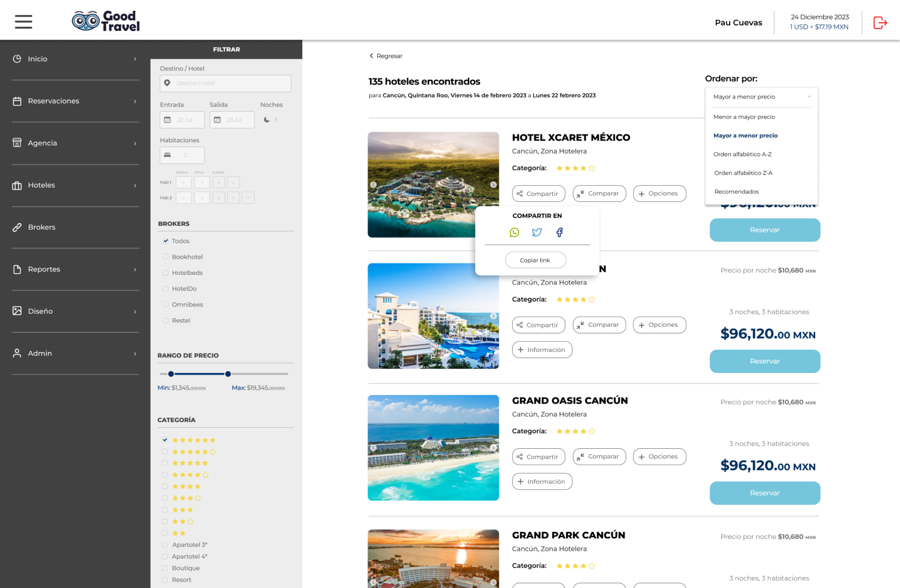
Task: Enable the Boutique category checkbox
Action: click(x=165, y=568)
